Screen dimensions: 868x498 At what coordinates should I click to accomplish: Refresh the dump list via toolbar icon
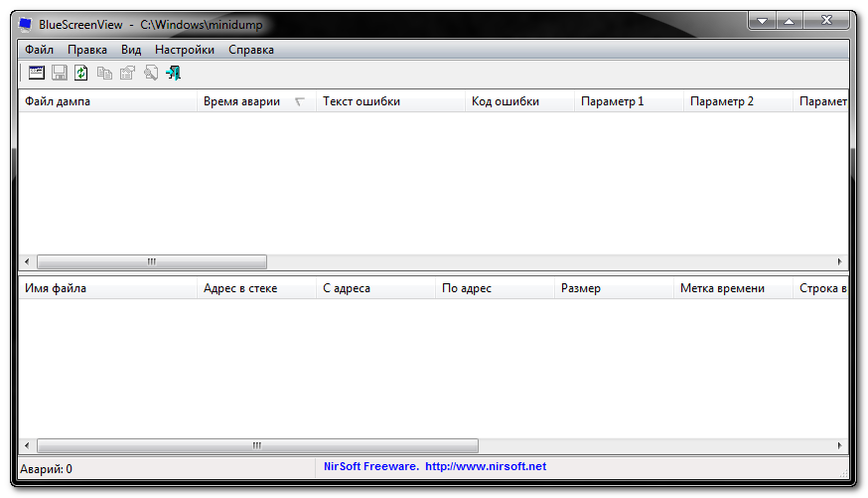[x=81, y=73]
